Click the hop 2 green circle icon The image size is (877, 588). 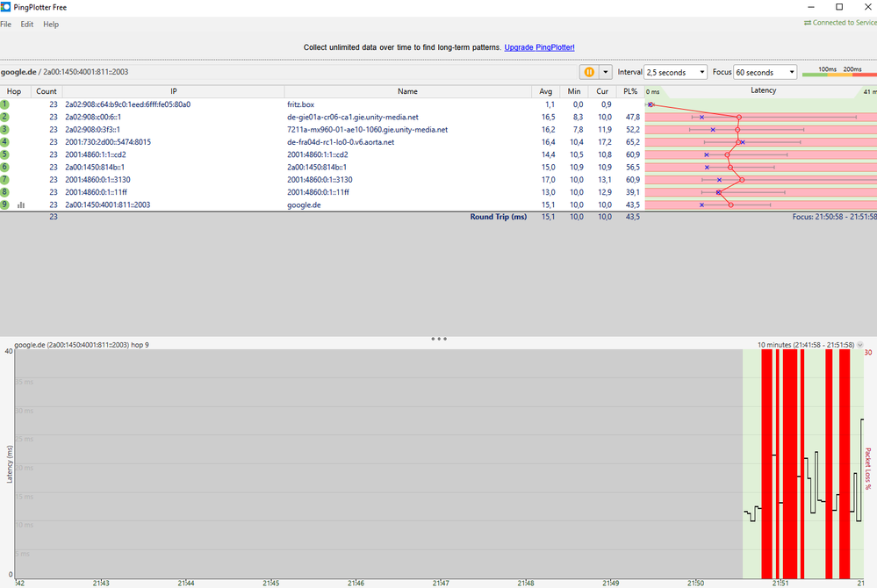click(4, 117)
